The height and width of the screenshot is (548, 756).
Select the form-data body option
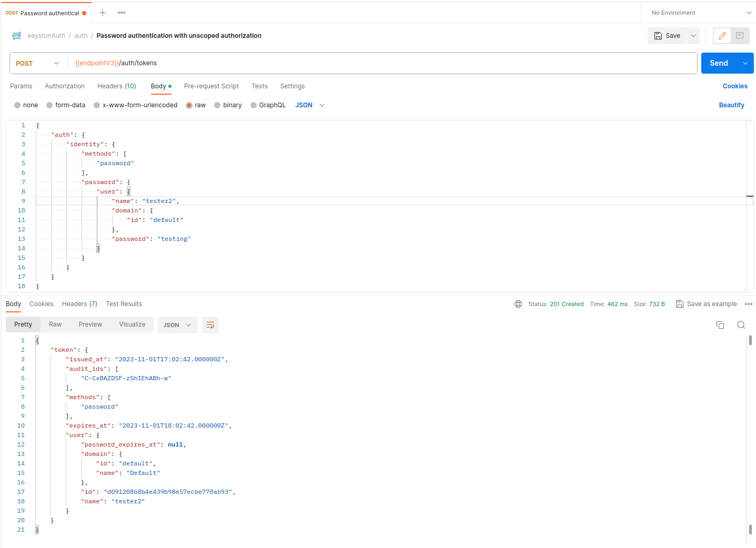pyautogui.click(x=50, y=105)
